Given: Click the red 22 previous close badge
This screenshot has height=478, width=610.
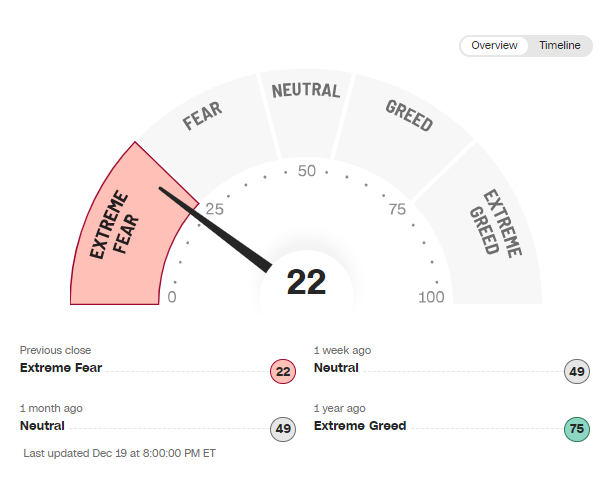Looking at the screenshot, I should [x=283, y=372].
